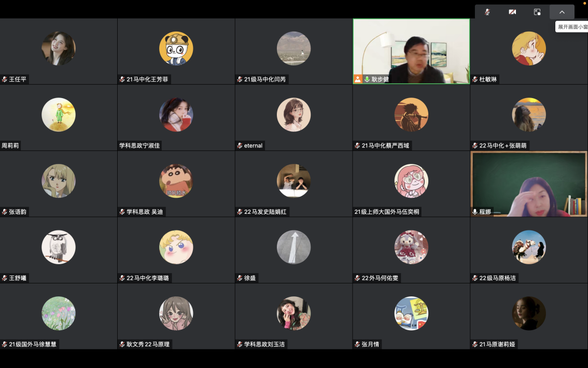Click the owl avatar of 王舒曦
This screenshot has width=588, height=368.
point(59,247)
